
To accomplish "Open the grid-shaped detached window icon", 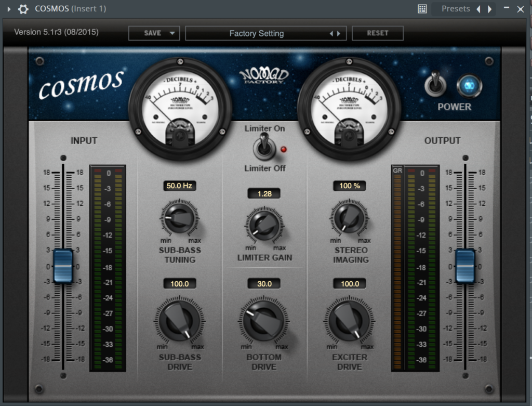I will point(422,9).
